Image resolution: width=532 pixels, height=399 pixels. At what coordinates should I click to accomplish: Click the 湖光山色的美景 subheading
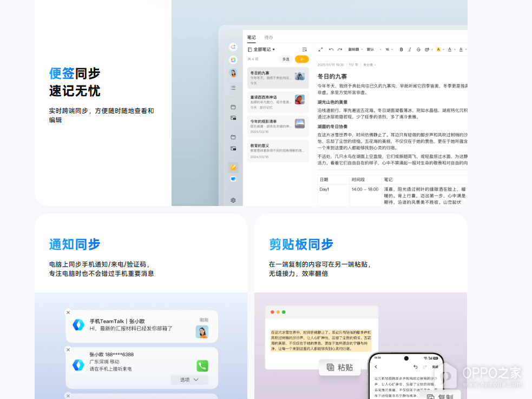click(332, 102)
